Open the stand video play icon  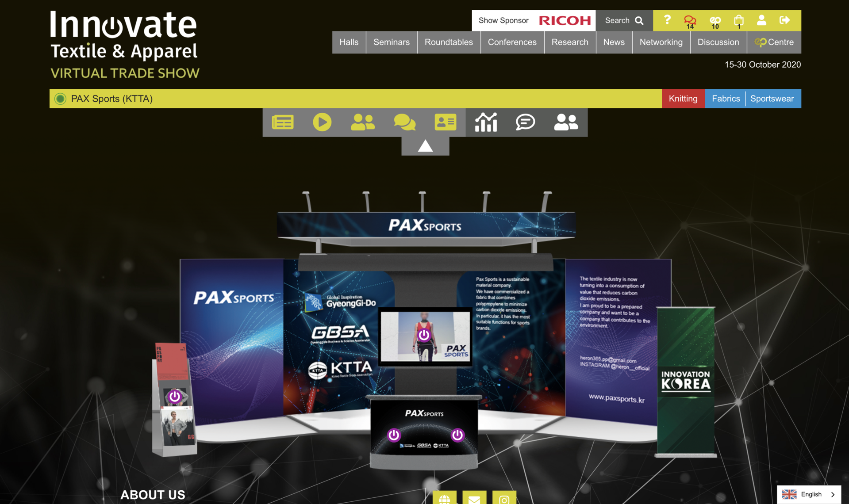322,122
